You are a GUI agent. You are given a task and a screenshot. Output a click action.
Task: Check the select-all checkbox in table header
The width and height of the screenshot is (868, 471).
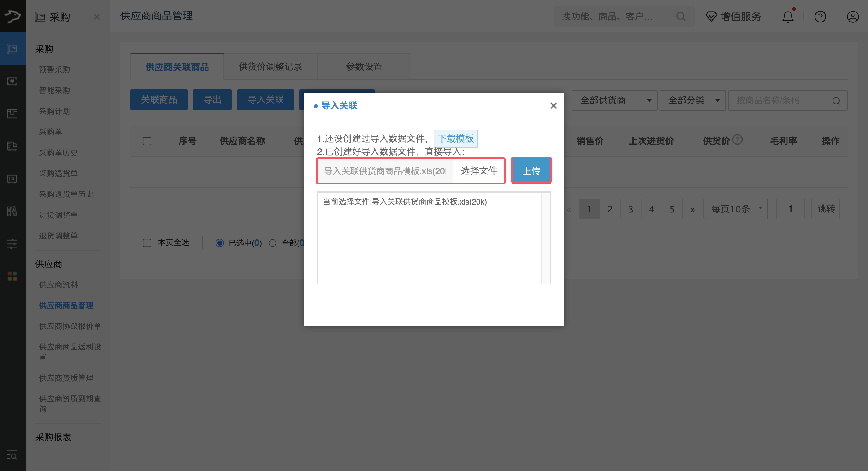[147, 141]
